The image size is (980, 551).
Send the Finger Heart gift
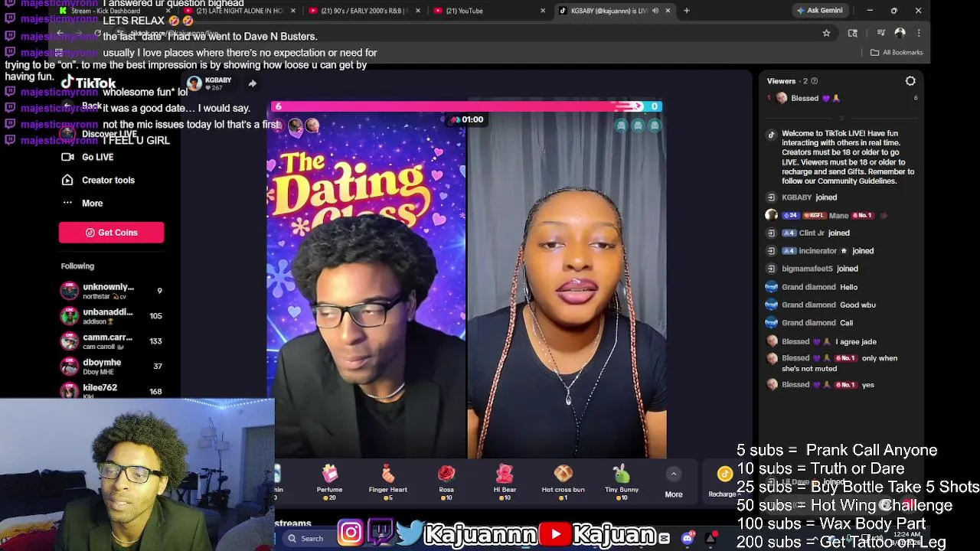point(387,481)
